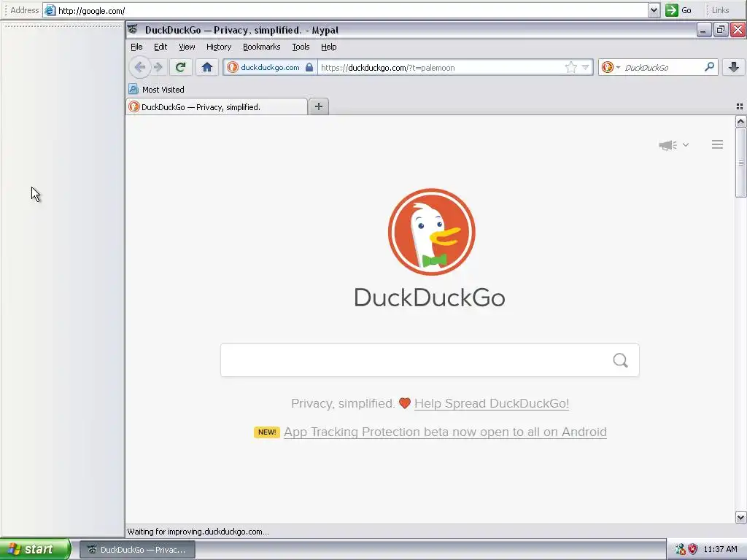
Task: Click the vertical scrollbar thumb
Action: point(741,163)
